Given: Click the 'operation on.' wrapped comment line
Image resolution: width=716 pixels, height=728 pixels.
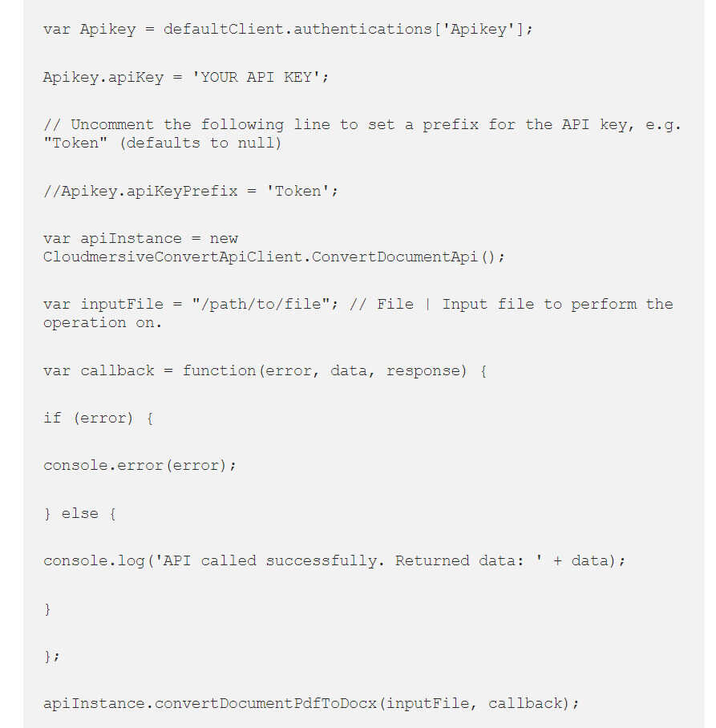Looking at the screenshot, I should click(102, 323).
